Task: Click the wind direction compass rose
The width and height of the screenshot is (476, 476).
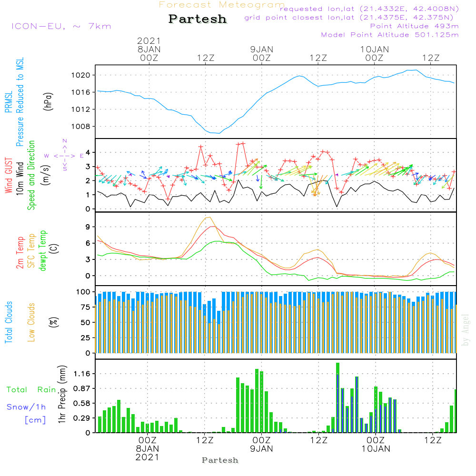Action: point(64,155)
